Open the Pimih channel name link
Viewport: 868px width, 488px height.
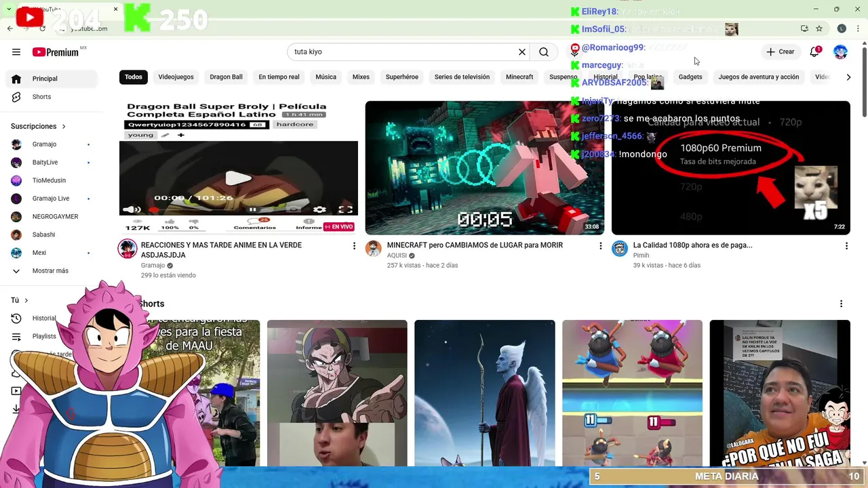[641, 256]
